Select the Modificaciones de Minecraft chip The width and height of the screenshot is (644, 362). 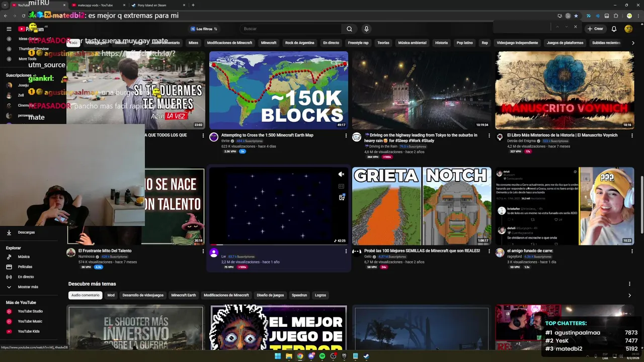(x=229, y=43)
